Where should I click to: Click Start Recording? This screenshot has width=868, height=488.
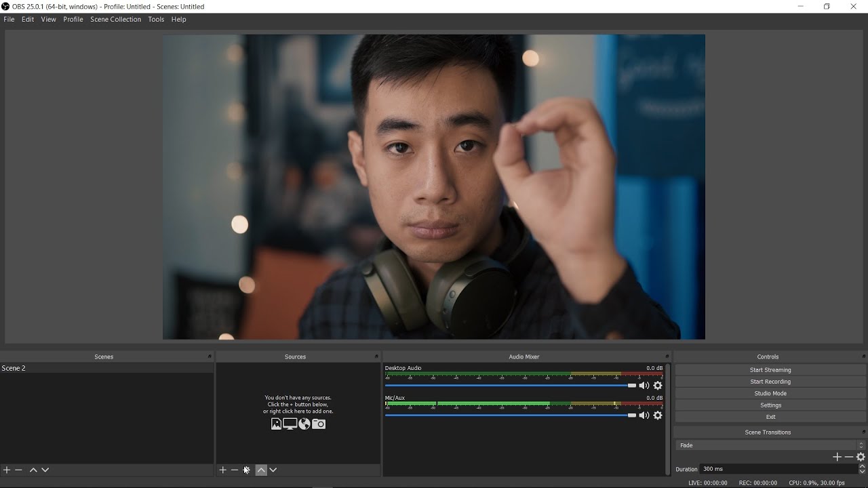[x=770, y=382]
